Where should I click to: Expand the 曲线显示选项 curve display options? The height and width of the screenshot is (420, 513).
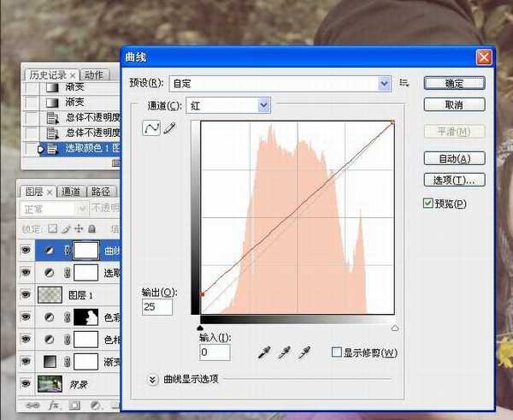click(x=153, y=379)
